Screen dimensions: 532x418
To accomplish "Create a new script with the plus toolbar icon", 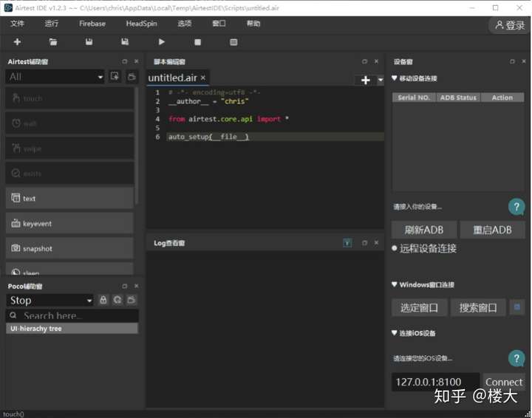I will [x=17, y=41].
